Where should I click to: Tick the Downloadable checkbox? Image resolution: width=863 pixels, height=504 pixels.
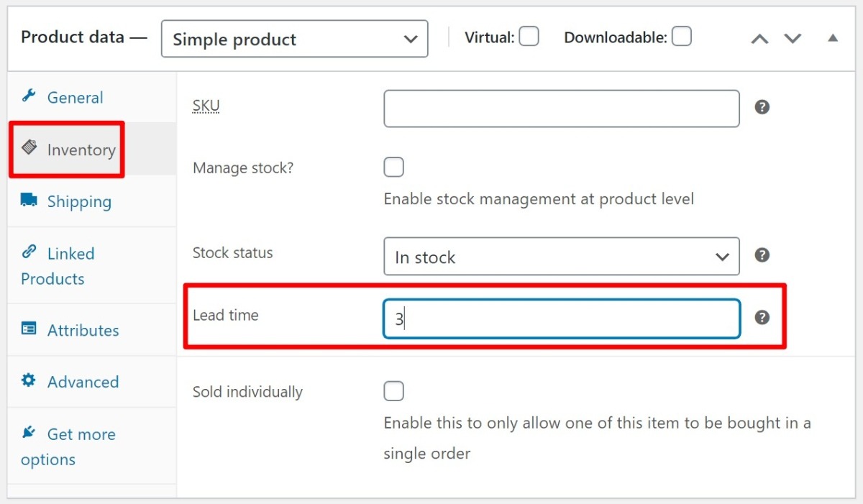tap(682, 37)
